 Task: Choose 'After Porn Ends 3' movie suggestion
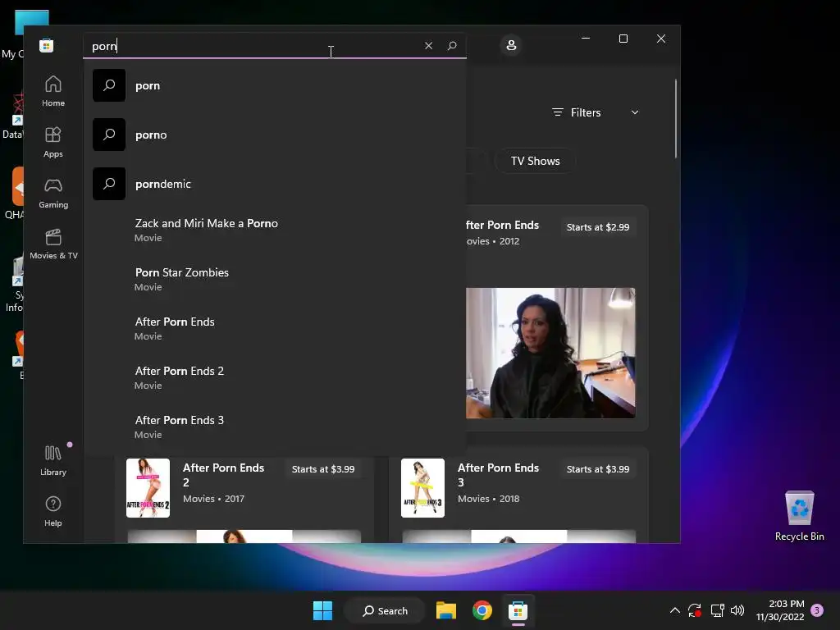(275, 427)
